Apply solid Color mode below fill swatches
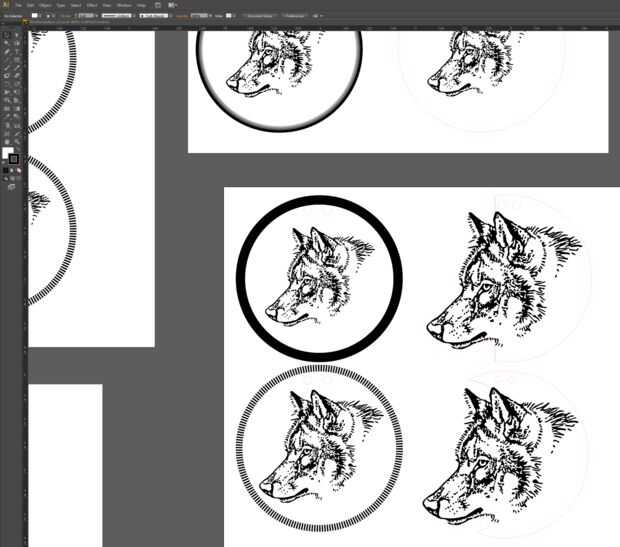The height and width of the screenshot is (547, 620). (x=6, y=170)
